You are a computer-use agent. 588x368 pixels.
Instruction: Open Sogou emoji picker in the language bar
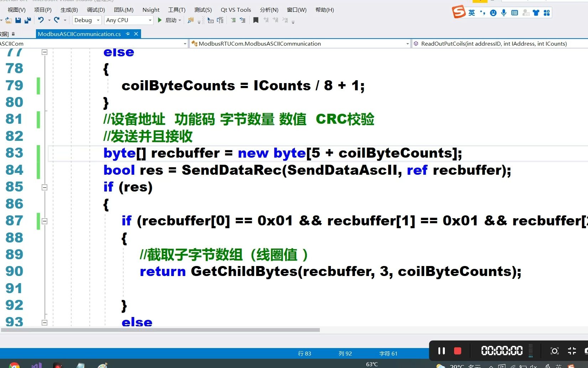coord(493,12)
